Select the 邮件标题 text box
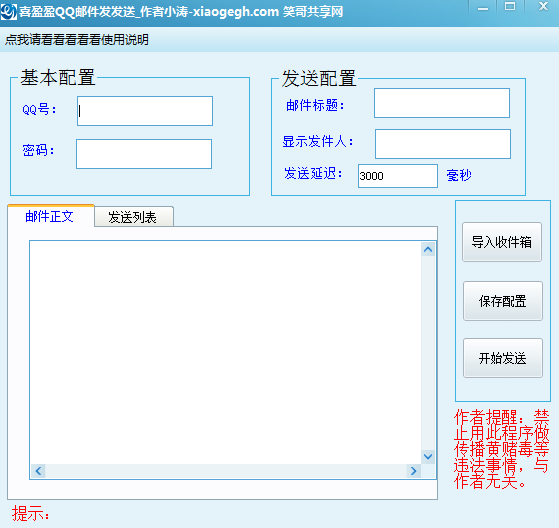 click(x=442, y=103)
